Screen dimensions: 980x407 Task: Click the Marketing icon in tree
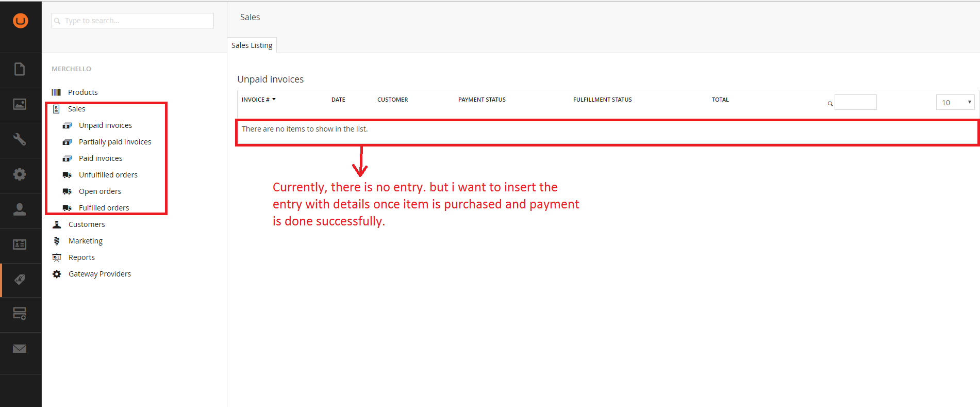point(57,241)
